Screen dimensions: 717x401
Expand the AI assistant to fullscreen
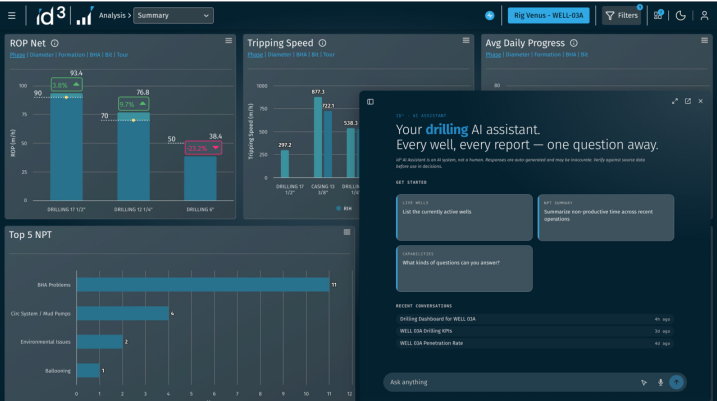(675, 101)
